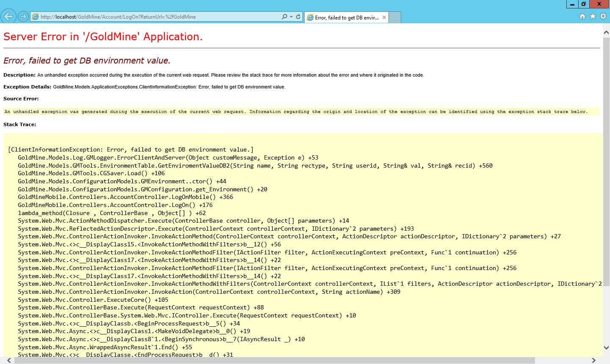The width and height of the screenshot is (610, 364).
Task: Click the vertical scrollbar thumb
Action: click(x=606, y=161)
